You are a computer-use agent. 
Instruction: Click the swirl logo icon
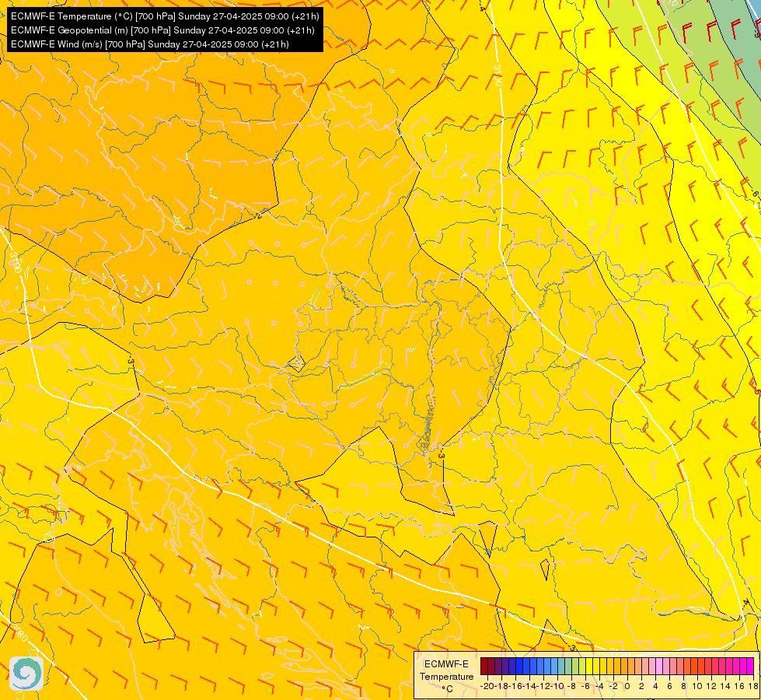click(x=26, y=674)
